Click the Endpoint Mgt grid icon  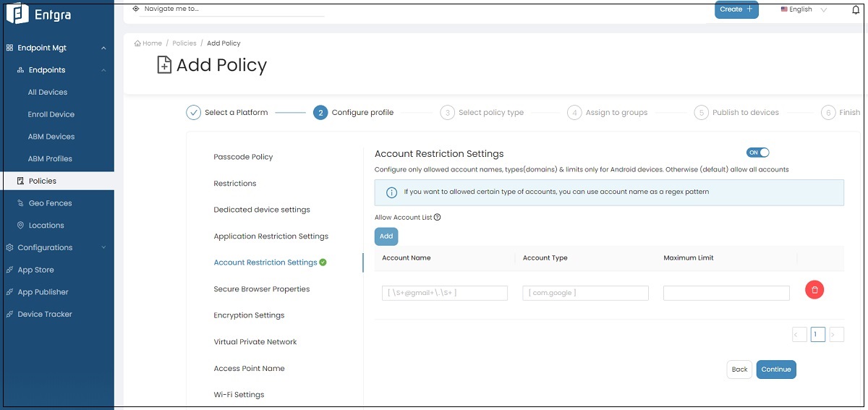pyautogui.click(x=9, y=48)
